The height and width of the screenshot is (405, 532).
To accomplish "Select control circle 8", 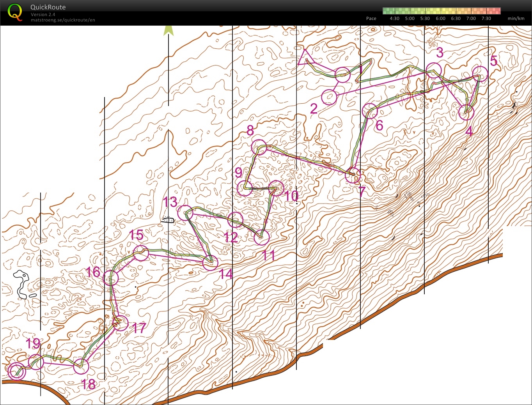I will pos(259,147).
